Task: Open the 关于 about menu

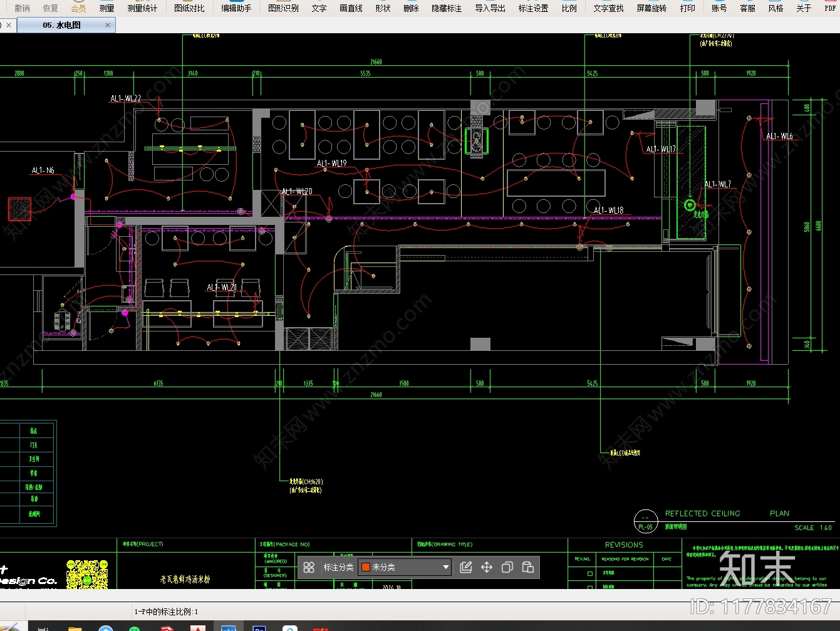Action: (804, 8)
